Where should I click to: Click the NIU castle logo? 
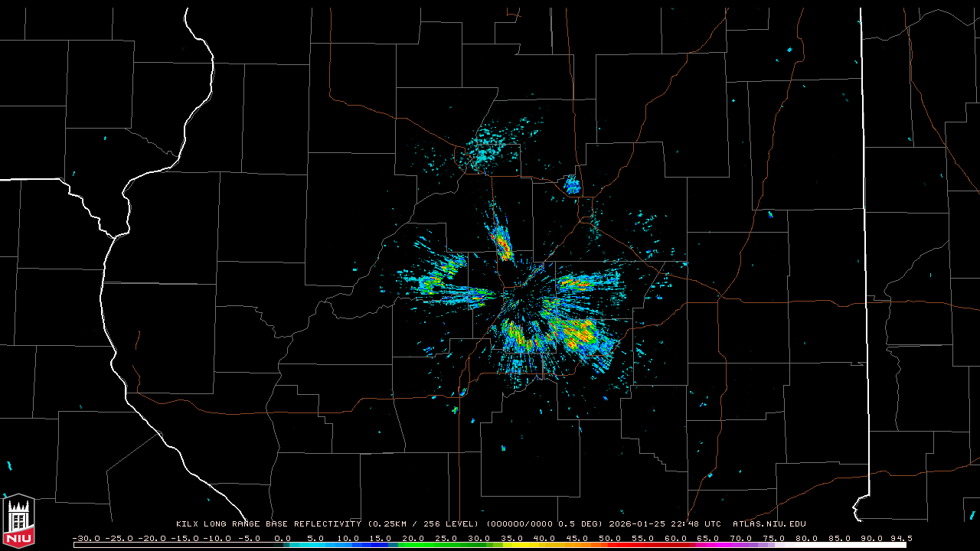coord(19,522)
